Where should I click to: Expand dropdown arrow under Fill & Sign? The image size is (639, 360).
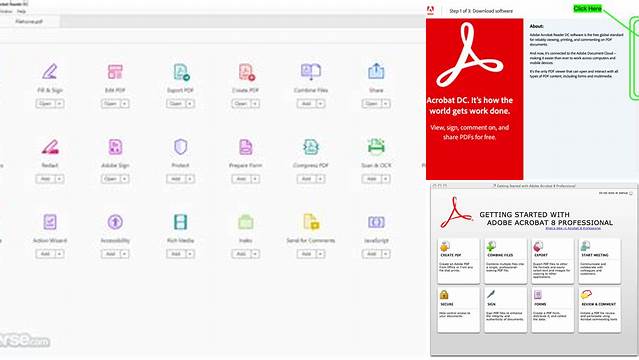coord(59,104)
